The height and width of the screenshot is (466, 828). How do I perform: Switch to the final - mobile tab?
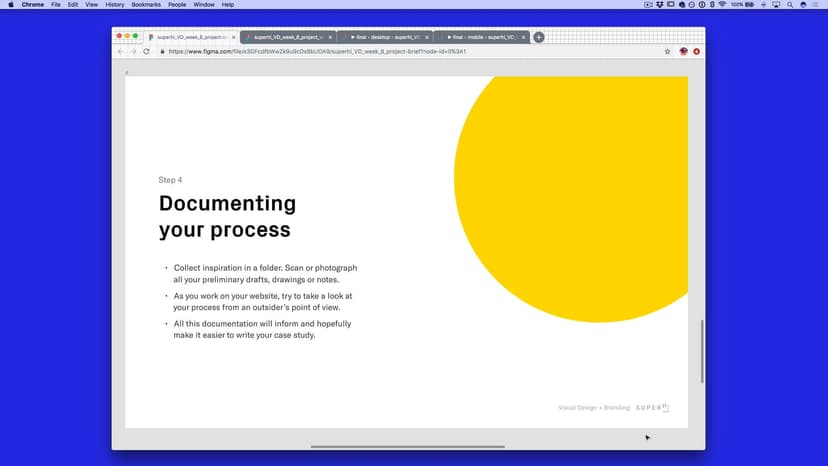tap(482, 38)
